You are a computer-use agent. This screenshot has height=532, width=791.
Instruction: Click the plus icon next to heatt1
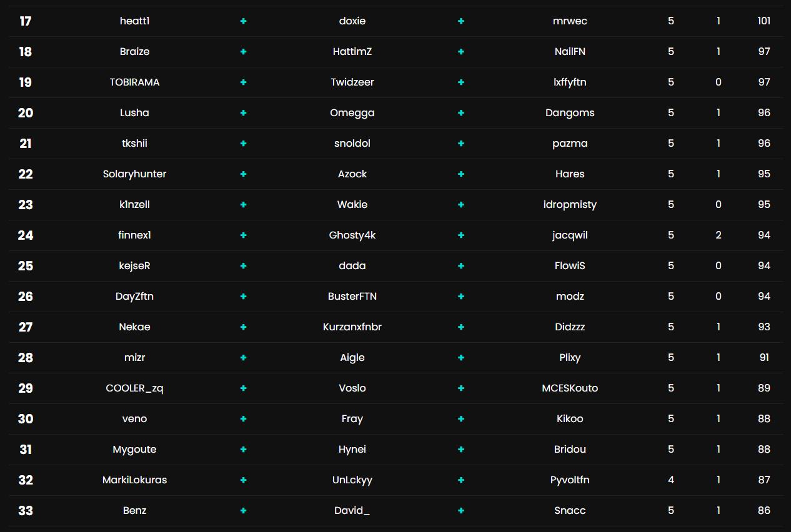pyautogui.click(x=243, y=21)
